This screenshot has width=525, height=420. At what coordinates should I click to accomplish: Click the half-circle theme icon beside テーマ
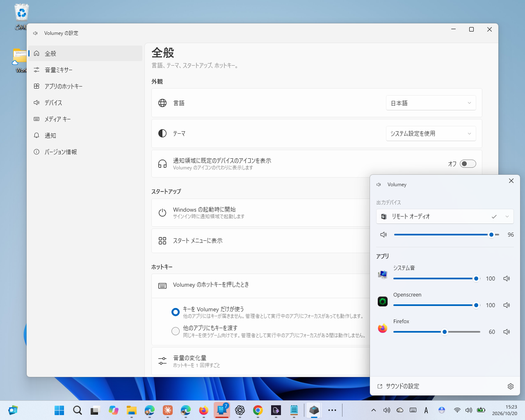162,133
